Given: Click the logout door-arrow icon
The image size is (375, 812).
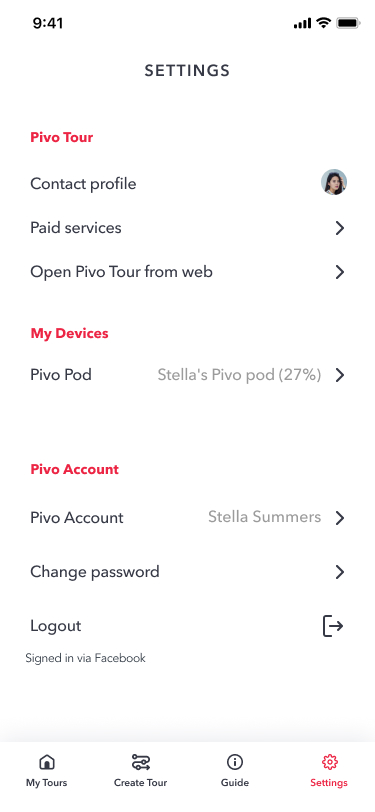Looking at the screenshot, I should tap(333, 626).
